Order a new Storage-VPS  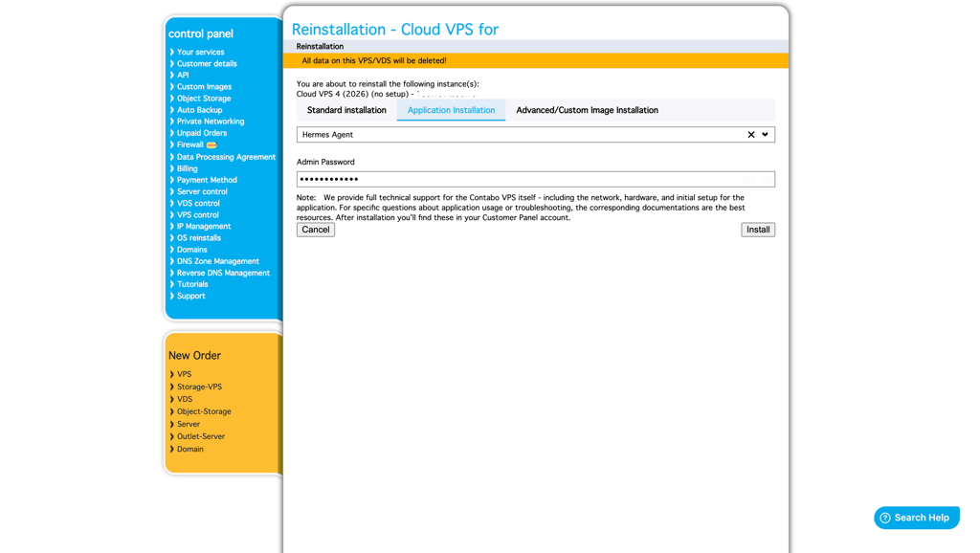(199, 387)
